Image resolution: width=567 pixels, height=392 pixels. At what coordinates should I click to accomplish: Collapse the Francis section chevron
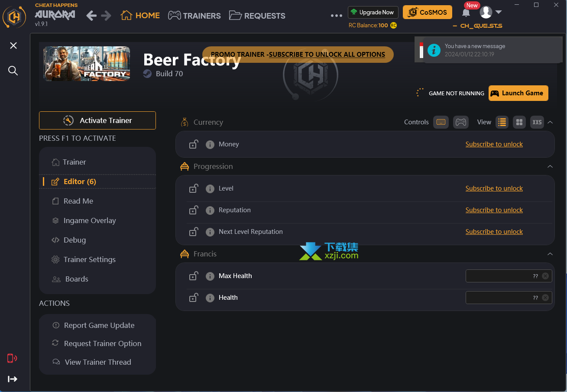(550, 254)
